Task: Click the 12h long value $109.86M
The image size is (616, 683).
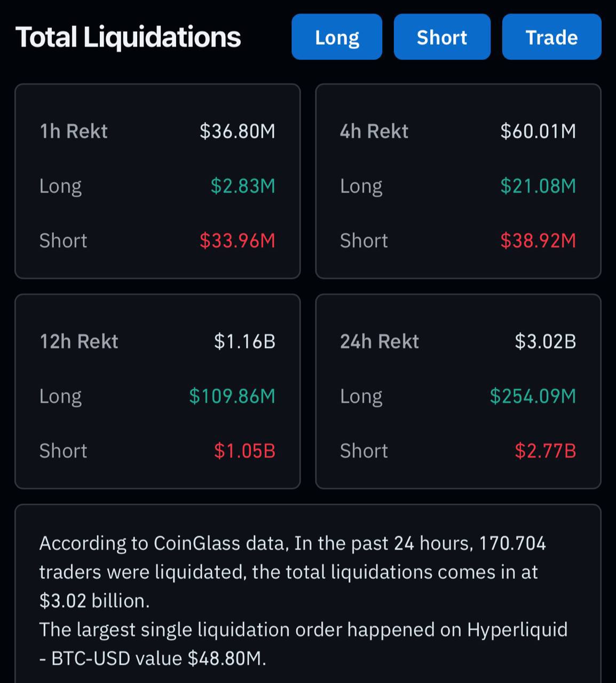Action: [x=232, y=396]
